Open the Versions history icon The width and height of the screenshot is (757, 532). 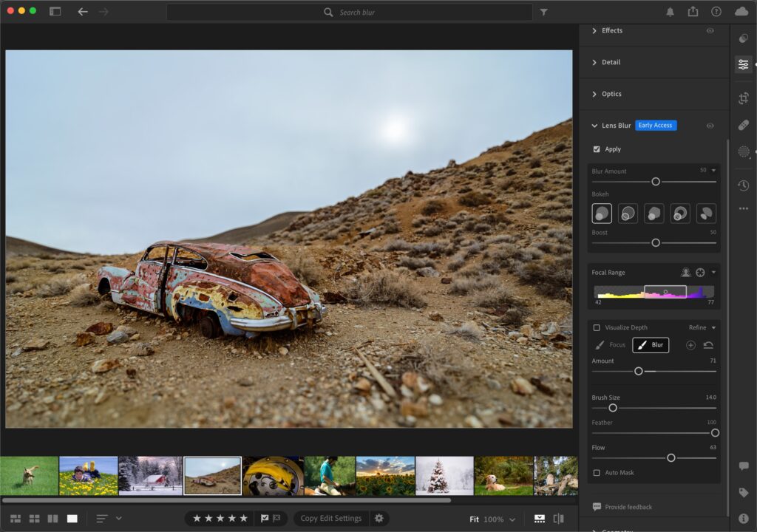coord(744,185)
